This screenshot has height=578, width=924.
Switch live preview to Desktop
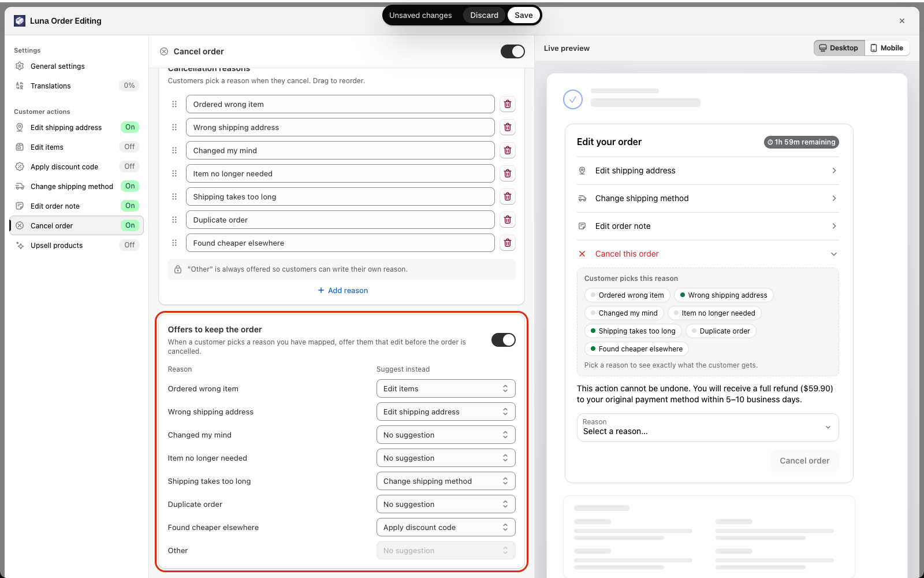(x=839, y=48)
